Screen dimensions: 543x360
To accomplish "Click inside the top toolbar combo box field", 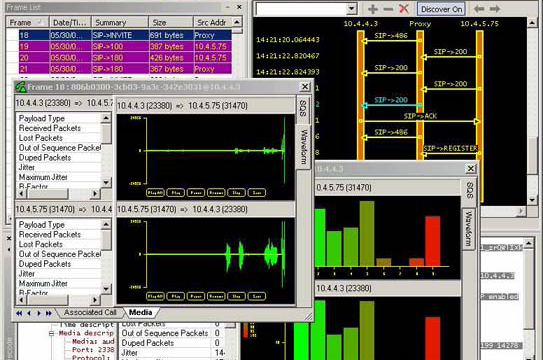I will click(x=301, y=9).
